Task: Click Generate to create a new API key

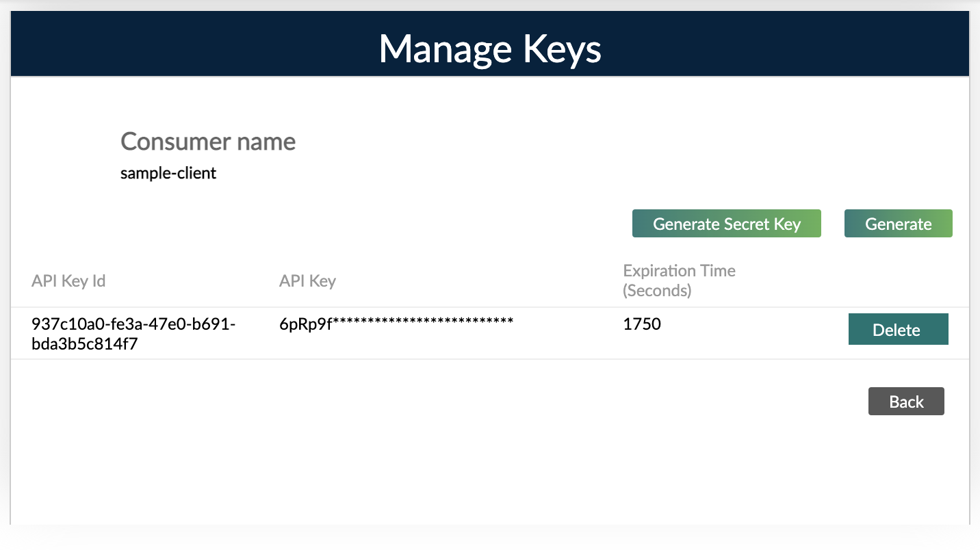Action: point(898,223)
